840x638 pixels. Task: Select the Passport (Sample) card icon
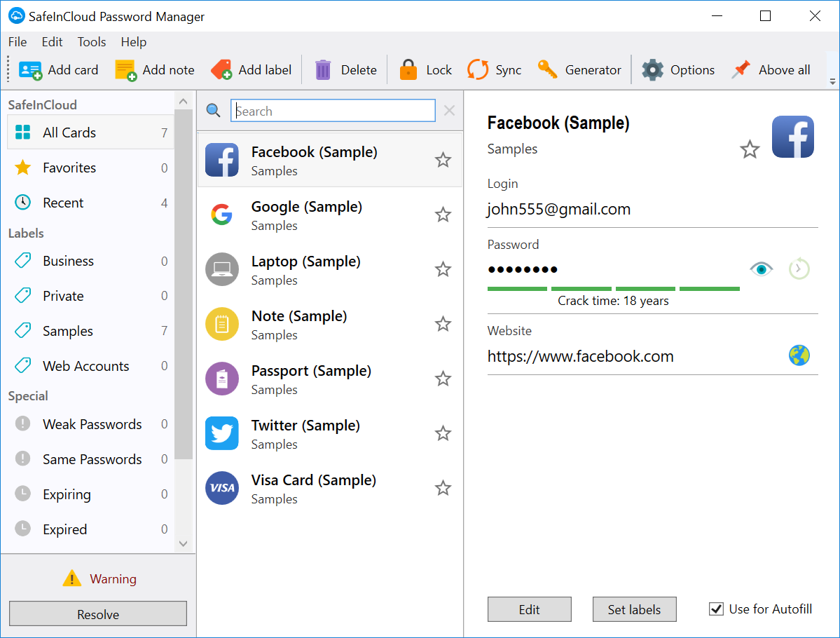222,379
